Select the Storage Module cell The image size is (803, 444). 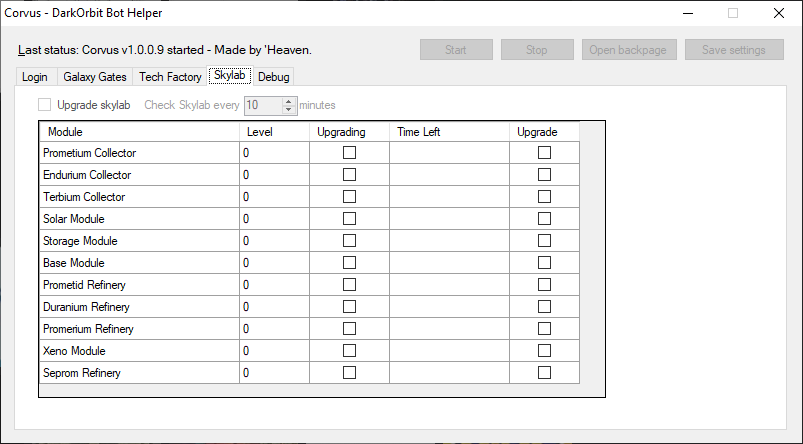tap(139, 241)
